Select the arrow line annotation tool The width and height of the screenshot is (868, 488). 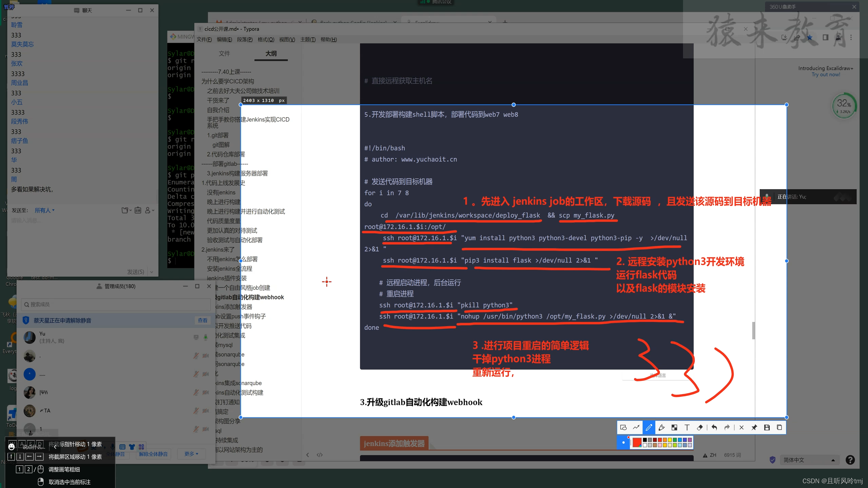[x=636, y=427]
